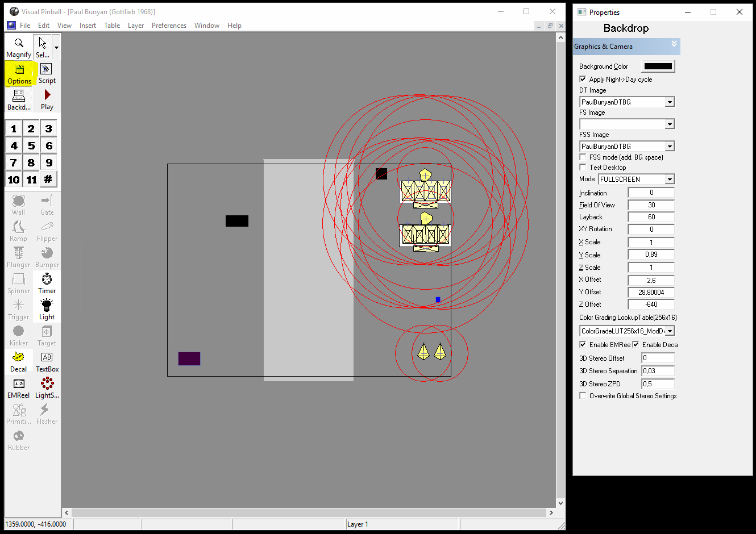This screenshot has width=756, height=534.
Task: Insert a Wall element
Action: coord(19,205)
